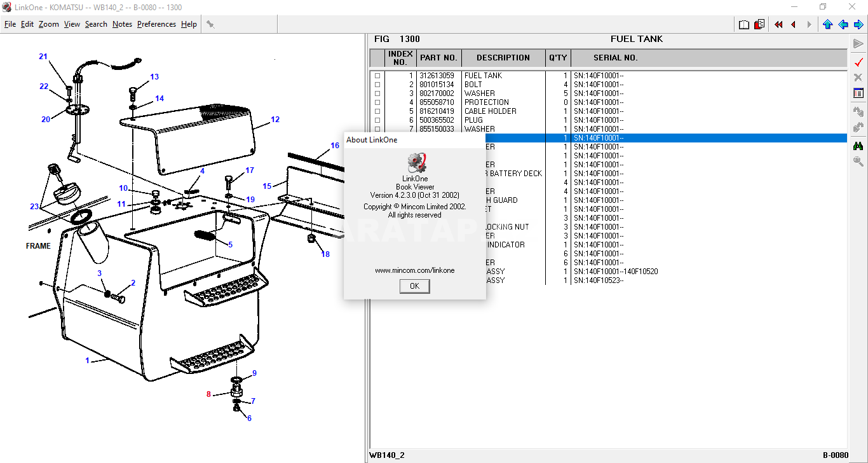
Task: Click the PART NO. column header
Action: click(439, 58)
